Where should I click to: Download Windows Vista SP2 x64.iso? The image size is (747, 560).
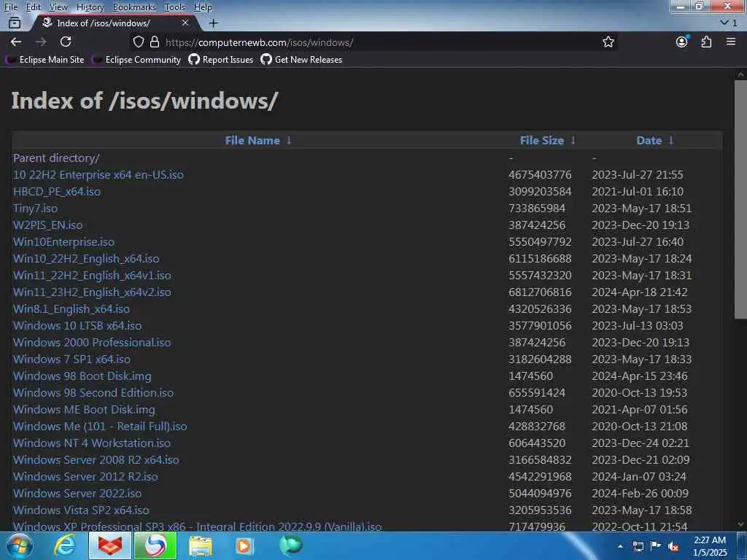coord(81,510)
